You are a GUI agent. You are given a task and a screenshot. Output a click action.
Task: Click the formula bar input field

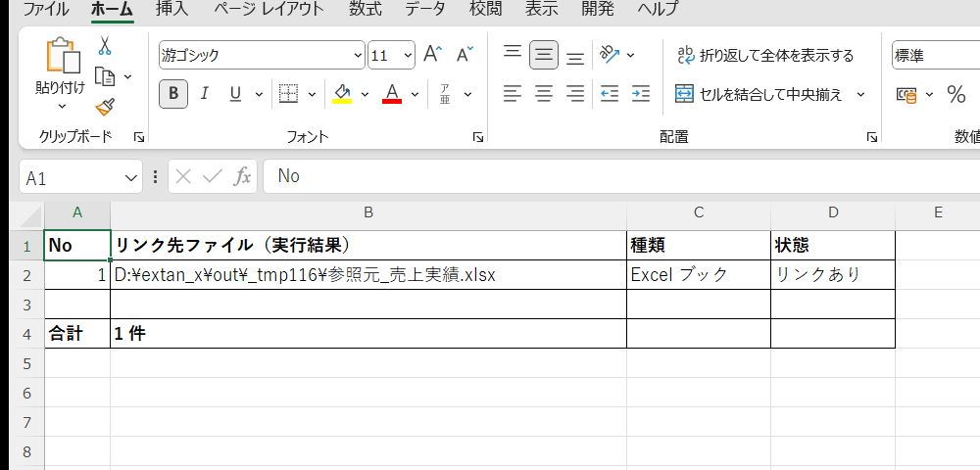[622, 176]
